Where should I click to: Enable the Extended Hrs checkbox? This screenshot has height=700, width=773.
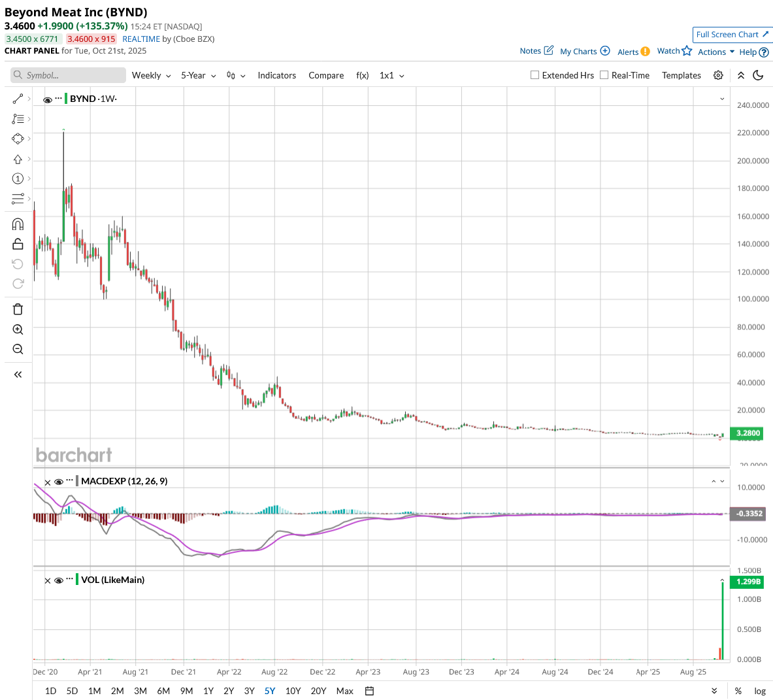coord(535,75)
